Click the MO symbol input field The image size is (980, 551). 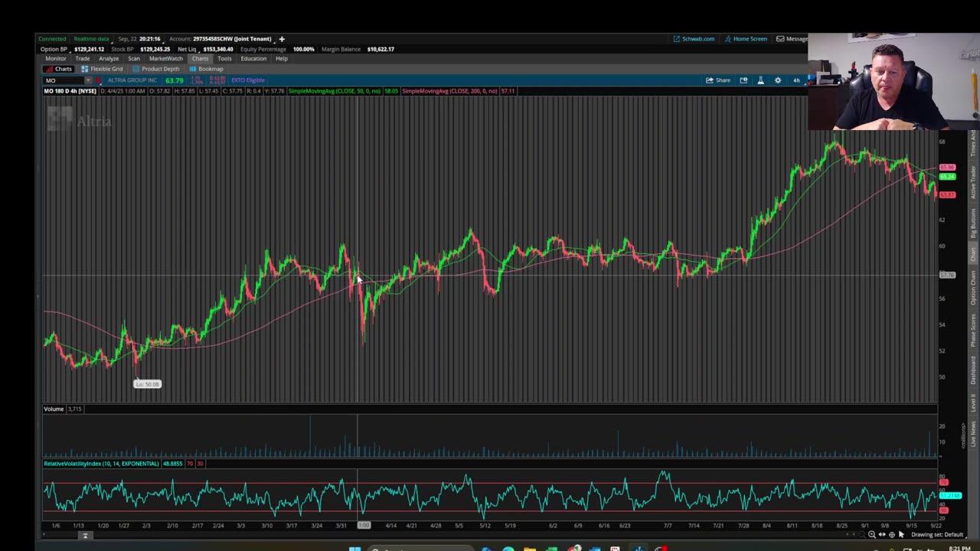point(64,80)
